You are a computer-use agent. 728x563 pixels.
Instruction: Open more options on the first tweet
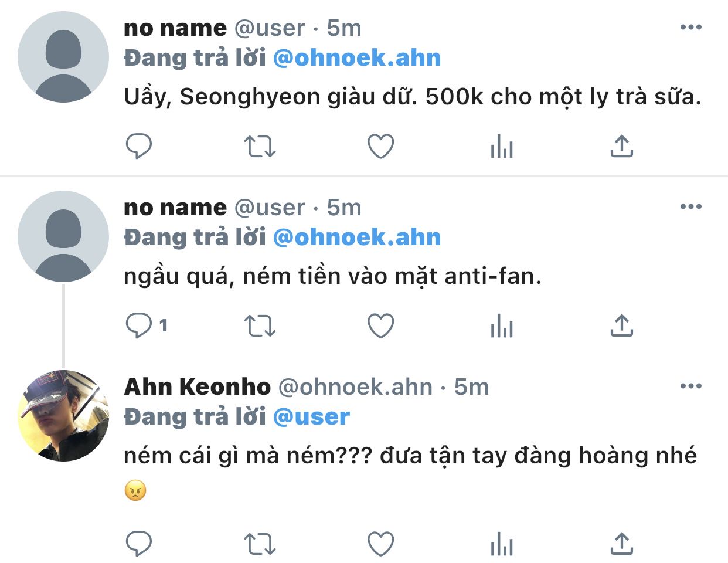tap(690, 27)
